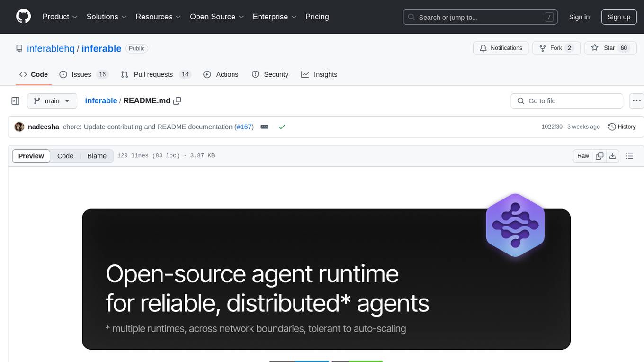
Task: Open nadeesha author link
Action: click(44, 127)
